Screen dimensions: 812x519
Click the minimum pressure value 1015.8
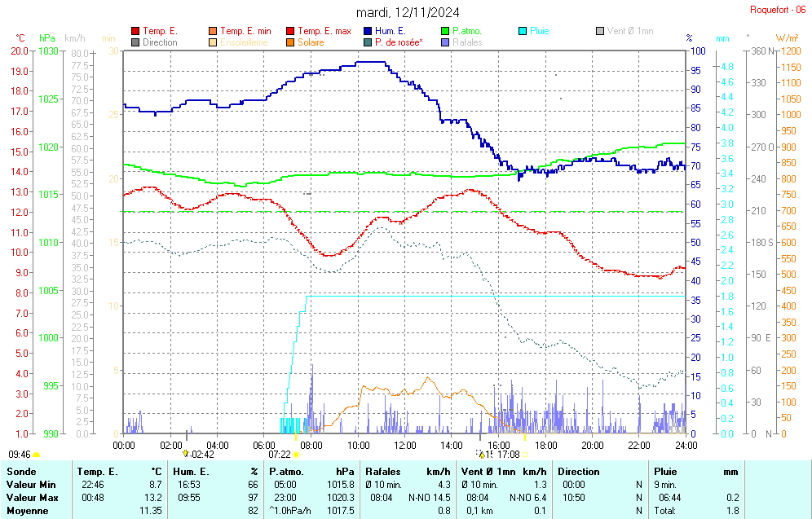[341, 485]
